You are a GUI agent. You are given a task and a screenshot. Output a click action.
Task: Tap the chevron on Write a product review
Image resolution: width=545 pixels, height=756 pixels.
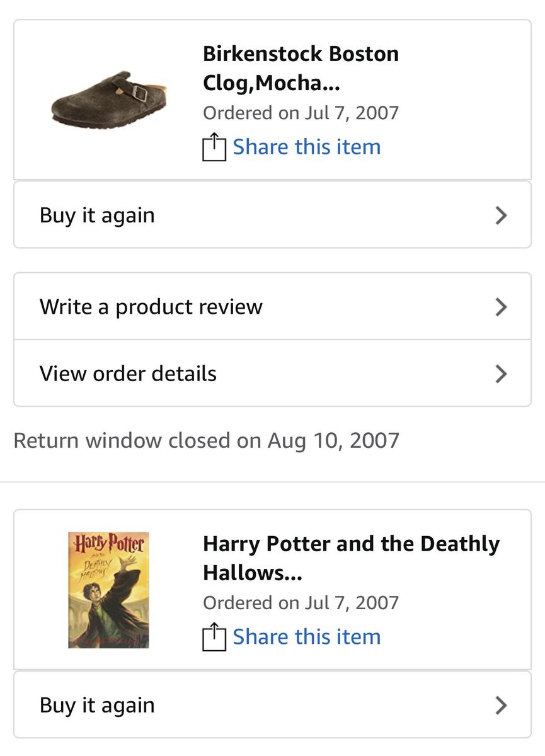[501, 307]
